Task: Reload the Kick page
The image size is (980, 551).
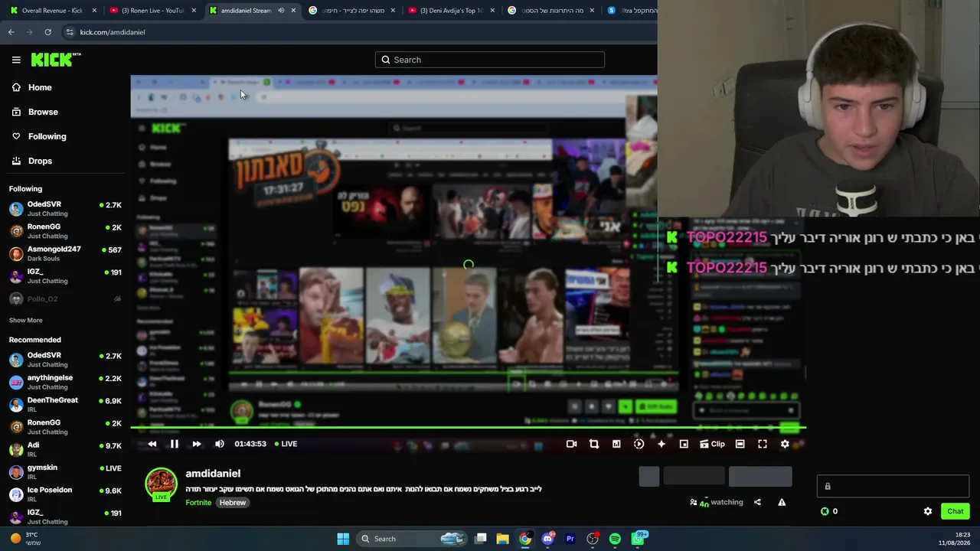Action: 47,32
